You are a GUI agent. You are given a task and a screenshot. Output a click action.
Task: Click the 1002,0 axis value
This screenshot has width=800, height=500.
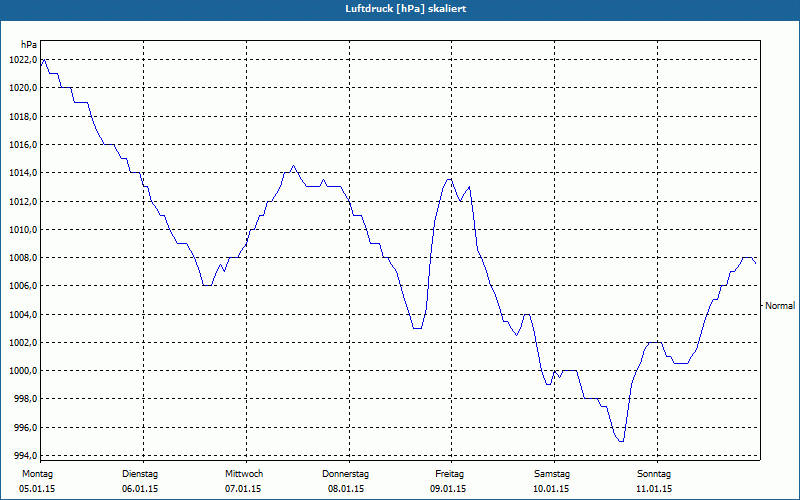tap(23, 342)
